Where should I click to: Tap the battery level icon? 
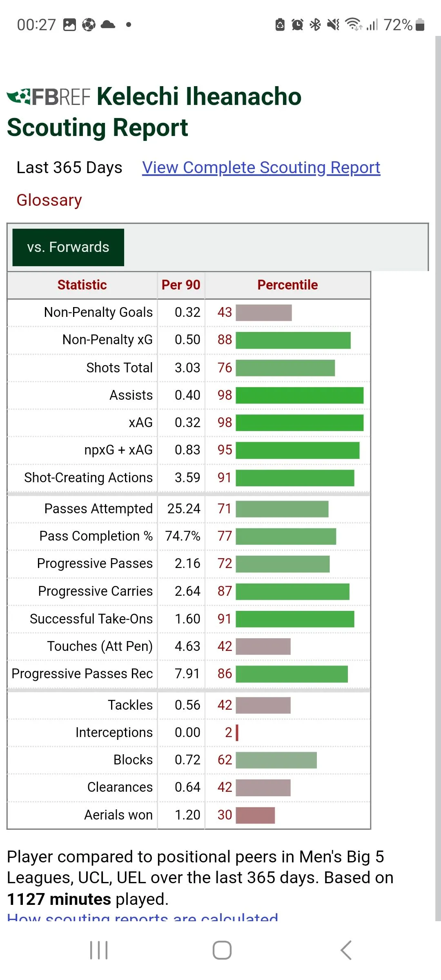(x=420, y=25)
